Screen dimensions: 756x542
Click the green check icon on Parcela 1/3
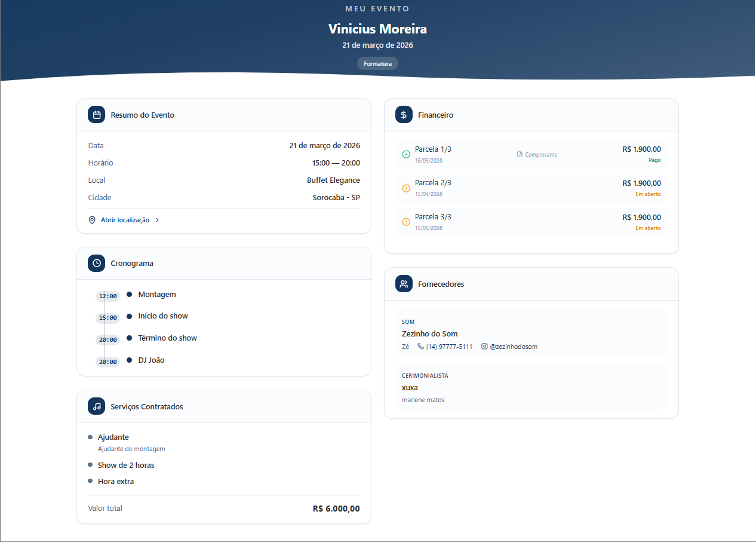coord(406,154)
